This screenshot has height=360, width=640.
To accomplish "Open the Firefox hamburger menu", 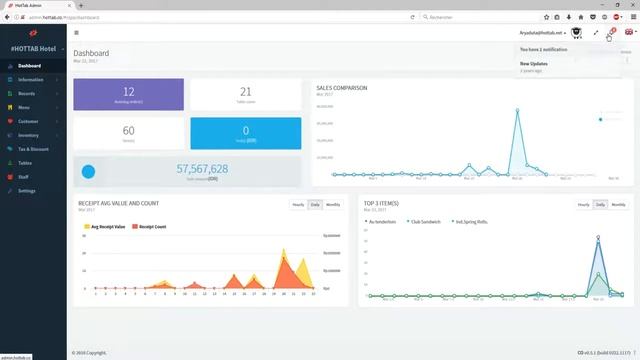I will (x=633, y=17).
